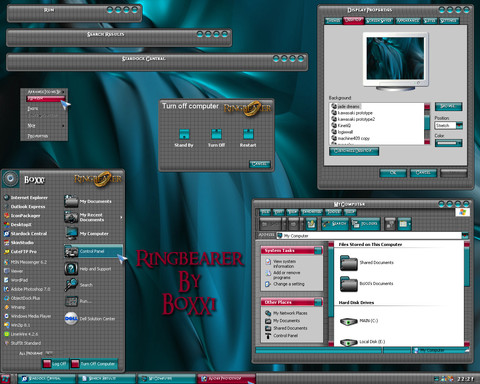Image resolution: width=480 pixels, height=384 pixels.
Task: Open the Boxxi's Documents folder in My Computer
Action: pos(367,284)
